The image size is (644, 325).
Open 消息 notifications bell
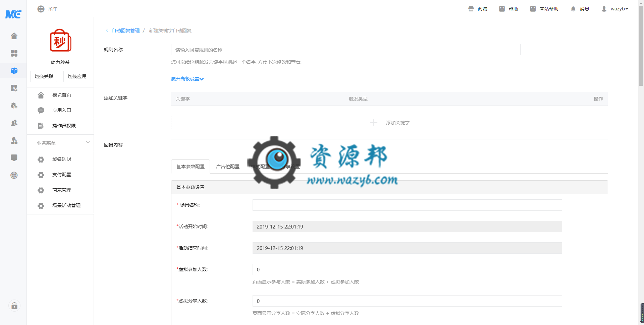point(573,9)
